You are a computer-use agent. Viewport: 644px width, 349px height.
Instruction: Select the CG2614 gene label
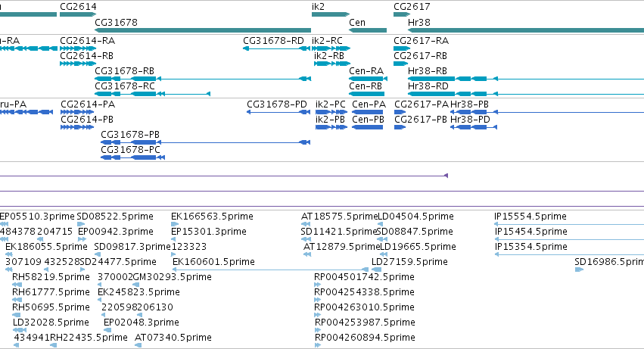pos(78,7)
